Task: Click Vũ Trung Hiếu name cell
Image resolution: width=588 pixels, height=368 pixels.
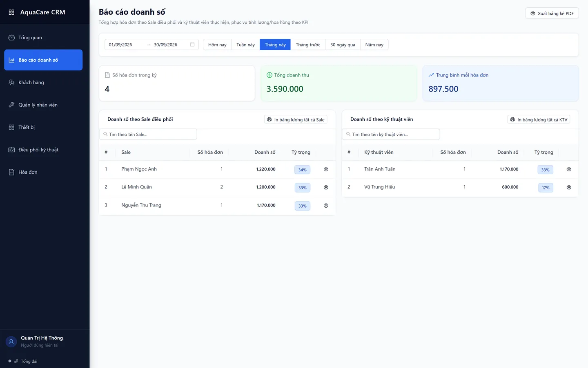Action: 379,187
